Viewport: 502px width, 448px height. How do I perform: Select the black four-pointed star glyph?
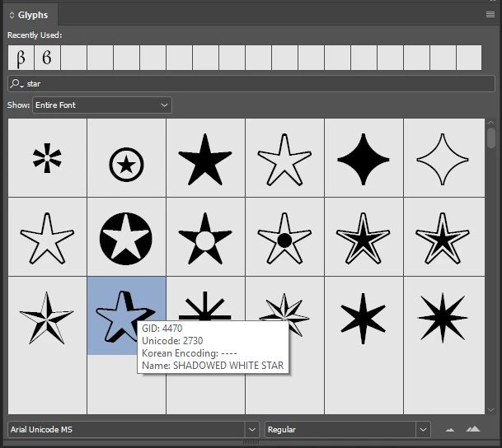(364, 158)
